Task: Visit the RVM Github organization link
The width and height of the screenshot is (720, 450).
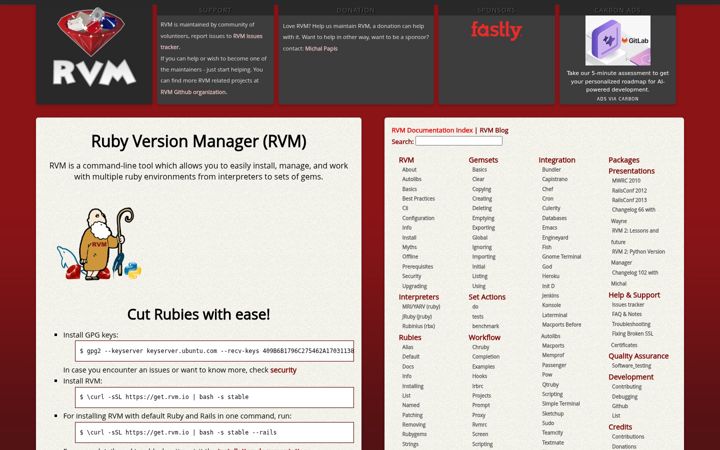Action: tap(193, 92)
